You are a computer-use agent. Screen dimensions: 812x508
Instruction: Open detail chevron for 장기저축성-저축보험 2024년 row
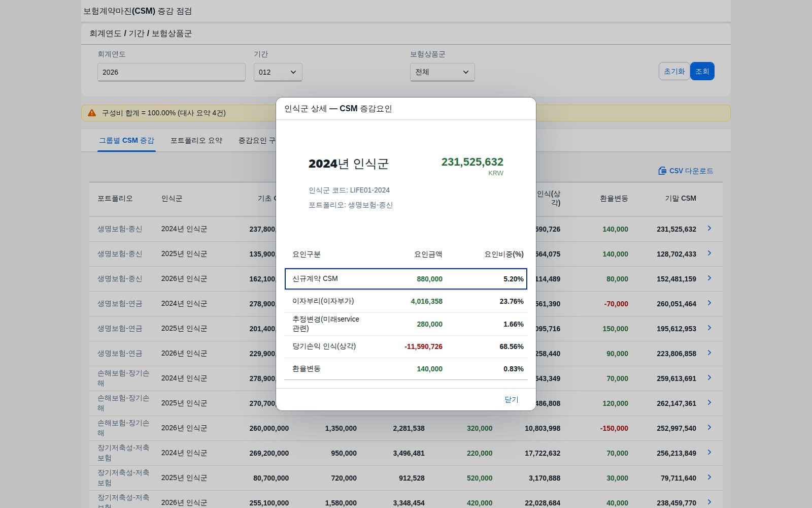(x=709, y=453)
